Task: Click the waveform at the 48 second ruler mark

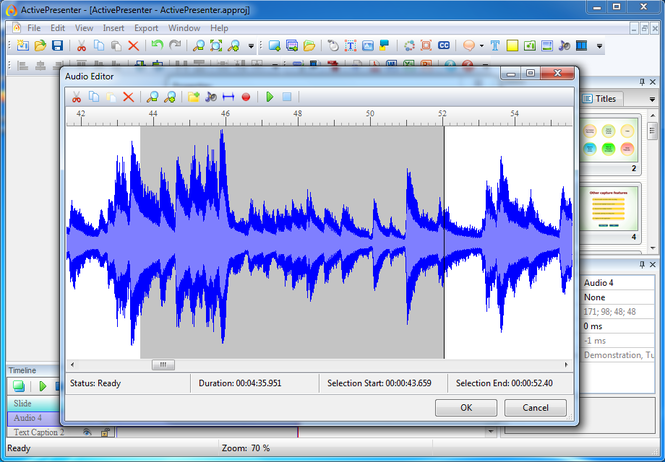Action: (298, 242)
